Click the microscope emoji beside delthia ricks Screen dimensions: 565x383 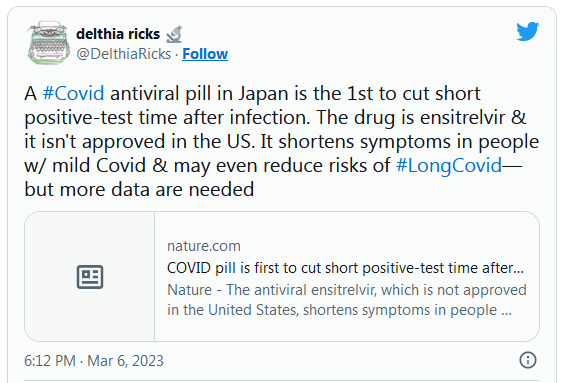click(x=174, y=34)
